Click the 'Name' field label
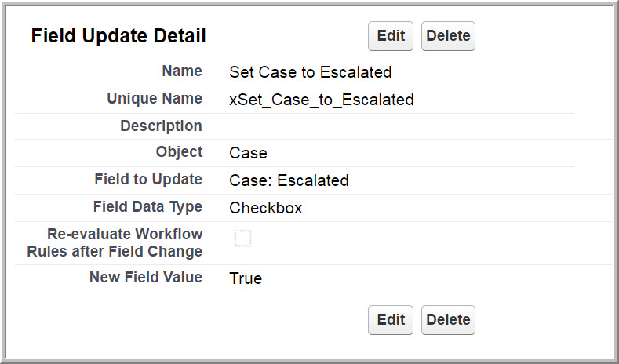The image size is (619, 364). 182,71
